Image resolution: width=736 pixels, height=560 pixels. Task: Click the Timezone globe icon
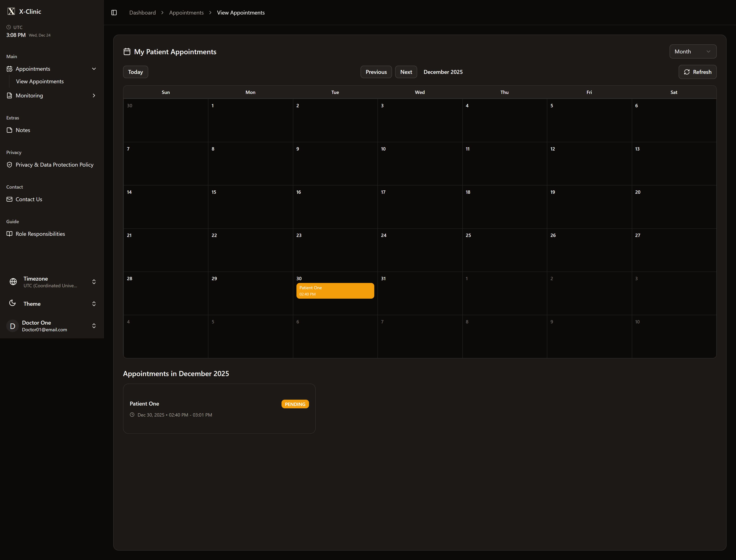tap(13, 282)
